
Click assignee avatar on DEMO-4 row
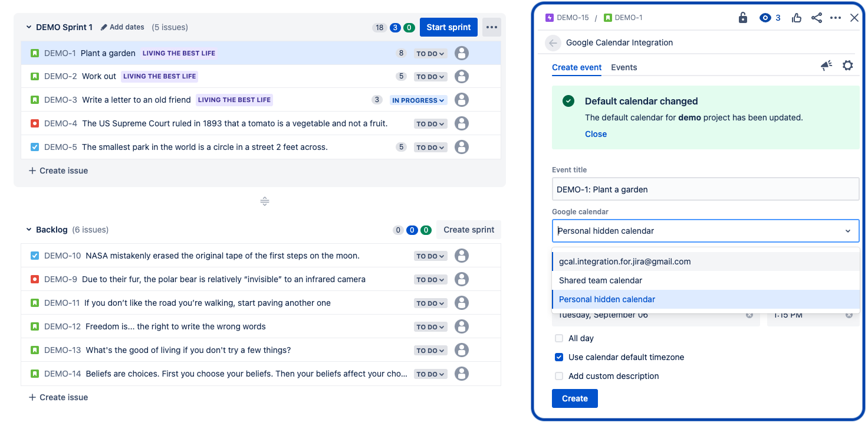coord(462,124)
